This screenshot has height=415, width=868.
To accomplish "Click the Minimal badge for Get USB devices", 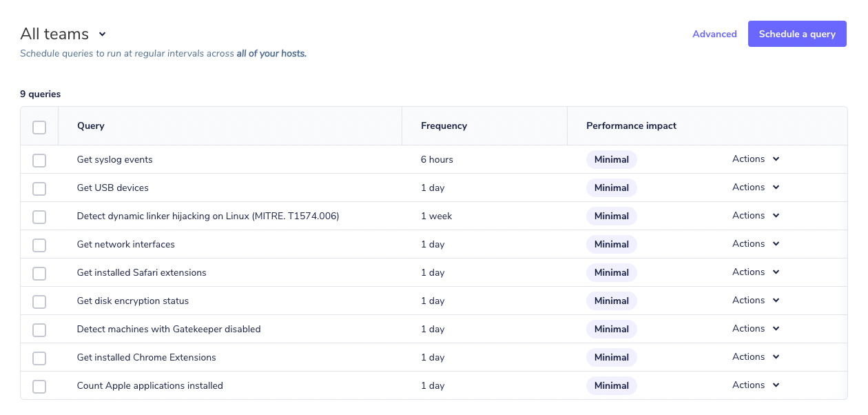I will pos(612,188).
